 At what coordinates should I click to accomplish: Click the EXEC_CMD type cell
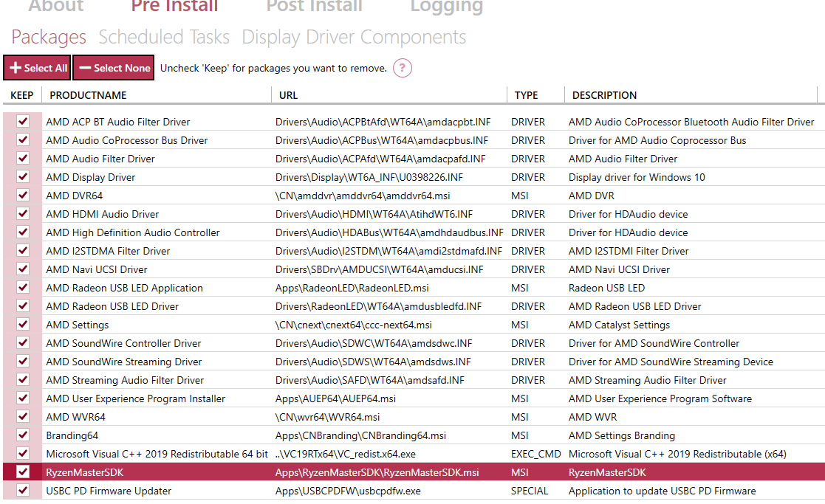pos(535,454)
